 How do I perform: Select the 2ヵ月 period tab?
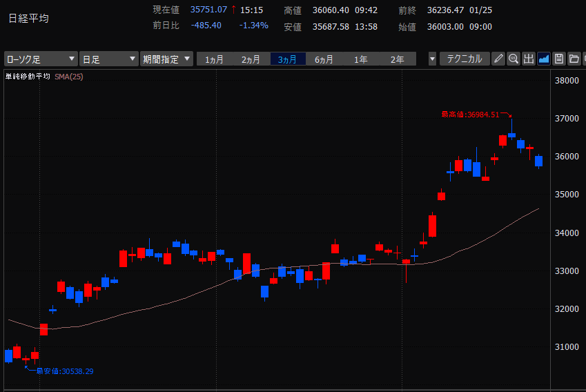(251, 59)
